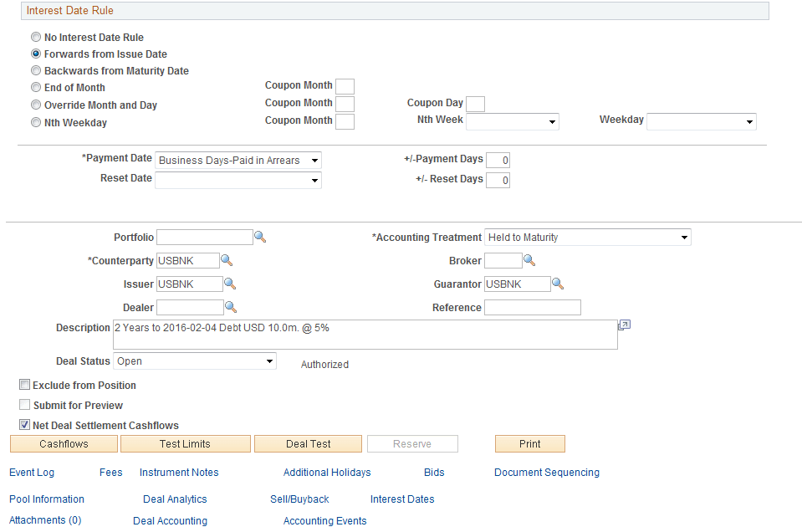
Task: Enable the Exclude from Position checkbox
Action: click(24, 384)
